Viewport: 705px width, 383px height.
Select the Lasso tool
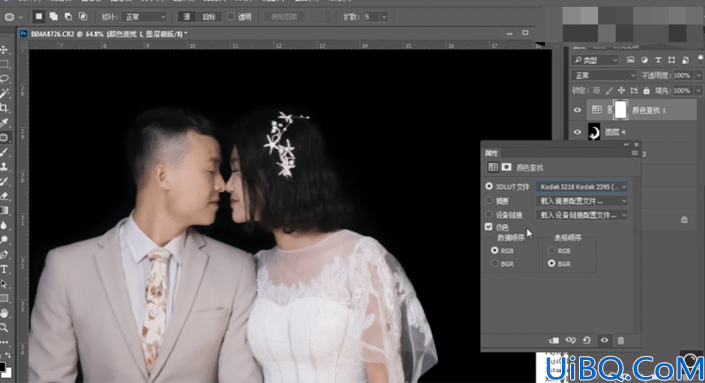pos(4,79)
